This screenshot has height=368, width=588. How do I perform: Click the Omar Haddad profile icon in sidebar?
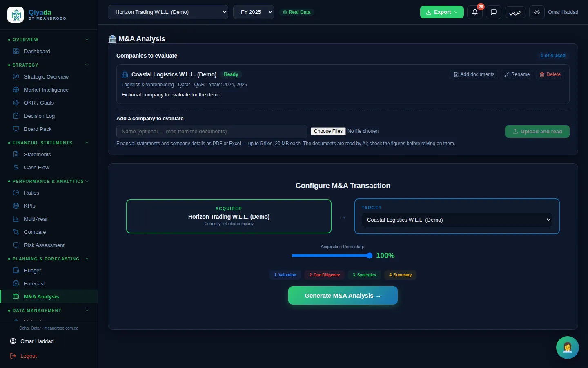(x=13, y=341)
